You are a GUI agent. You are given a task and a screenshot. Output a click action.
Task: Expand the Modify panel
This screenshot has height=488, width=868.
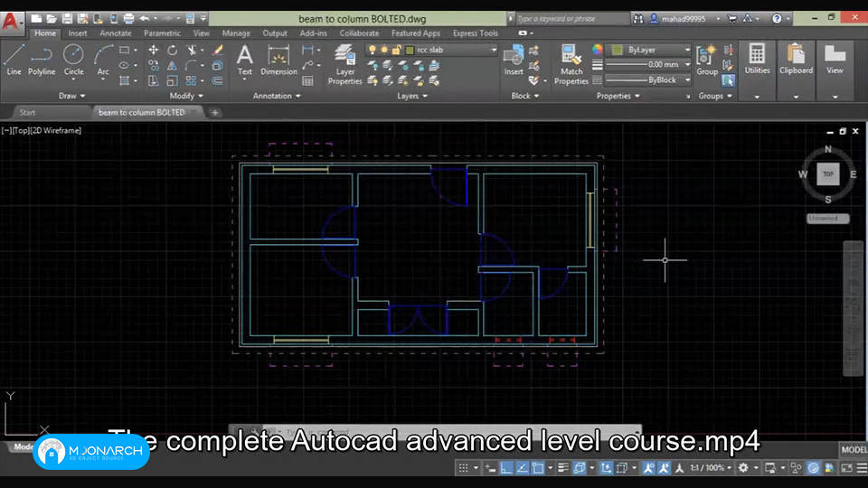pos(186,96)
